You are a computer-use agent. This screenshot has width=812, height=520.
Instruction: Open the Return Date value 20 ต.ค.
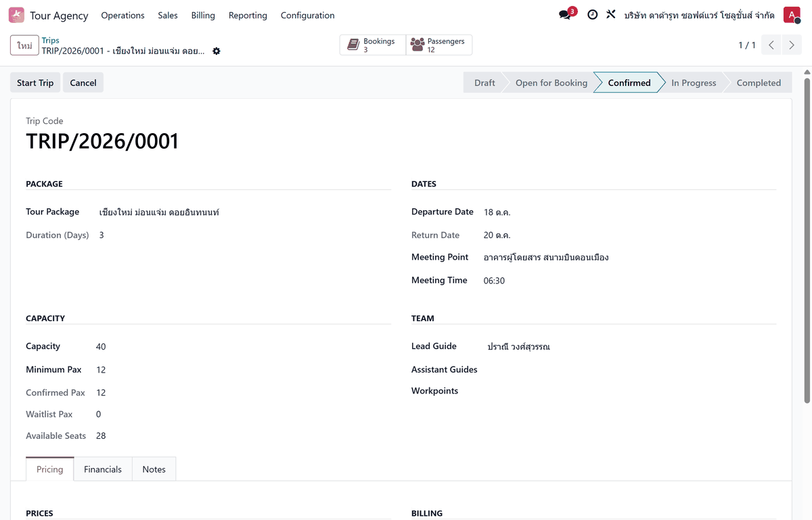click(x=497, y=235)
